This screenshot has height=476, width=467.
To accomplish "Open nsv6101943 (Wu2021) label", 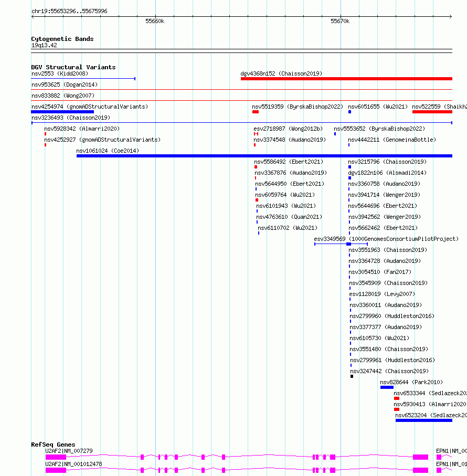I will coord(286,206).
